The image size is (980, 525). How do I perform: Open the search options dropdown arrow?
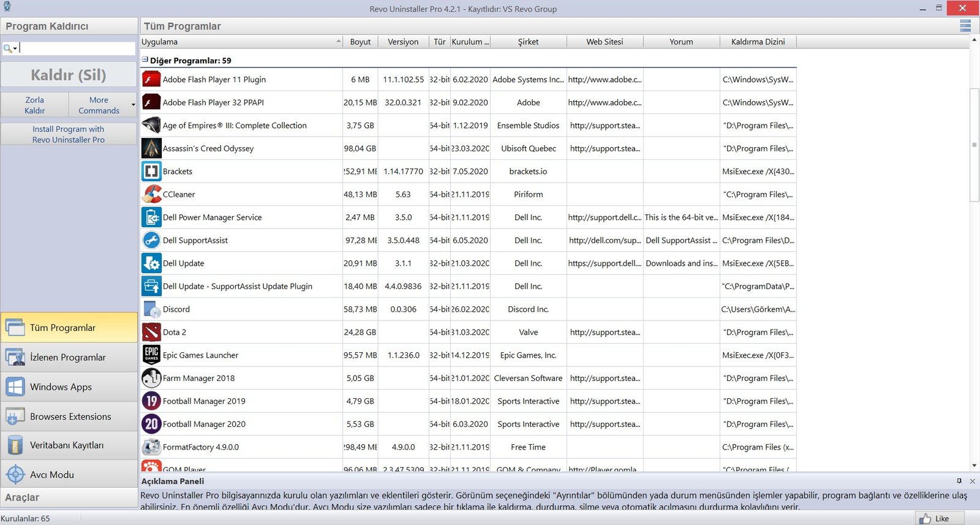point(15,48)
